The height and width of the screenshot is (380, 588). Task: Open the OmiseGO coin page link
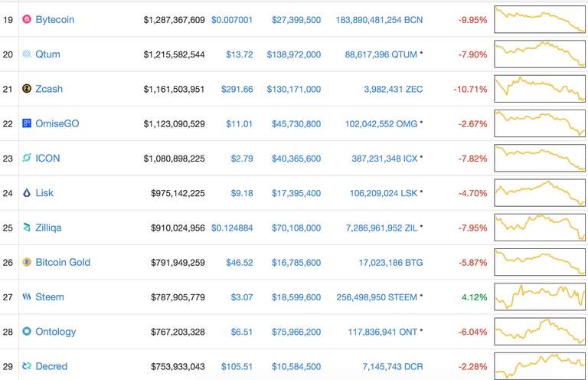pos(57,123)
